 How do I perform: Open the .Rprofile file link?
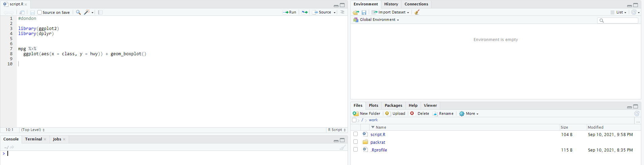tap(379, 150)
